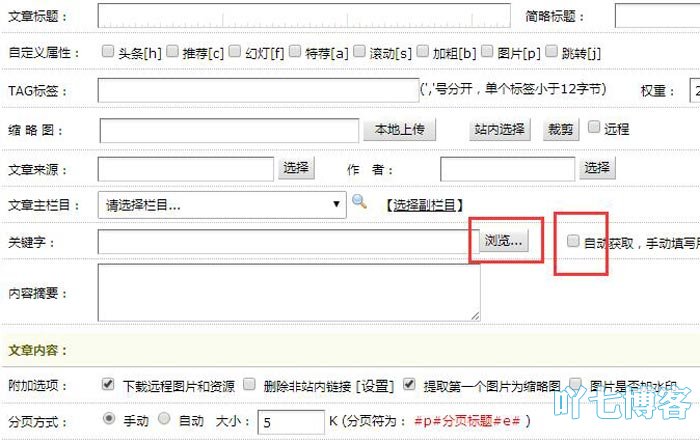Uncheck 下载远程图片和资源 option

109,384
